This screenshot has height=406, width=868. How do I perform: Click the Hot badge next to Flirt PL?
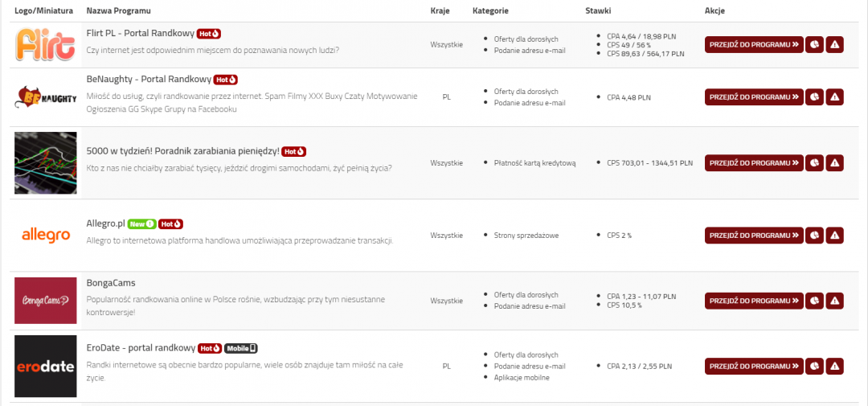[209, 34]
